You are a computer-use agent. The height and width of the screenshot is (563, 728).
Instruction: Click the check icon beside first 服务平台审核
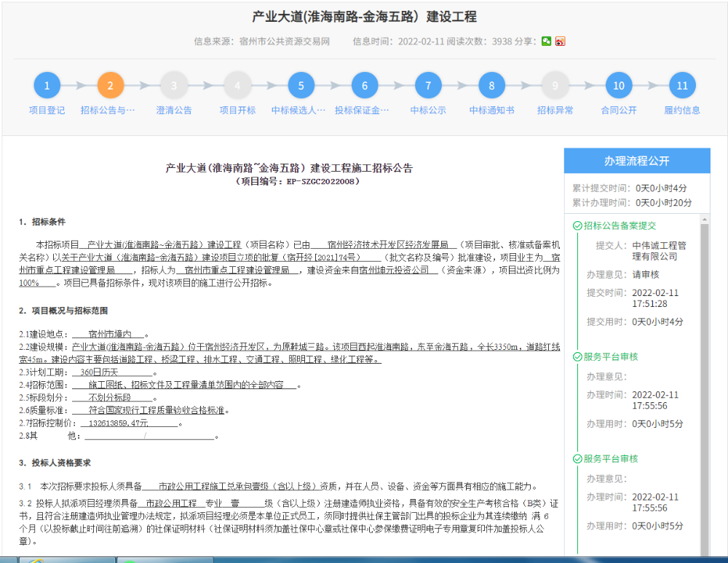tap(577, 356)
